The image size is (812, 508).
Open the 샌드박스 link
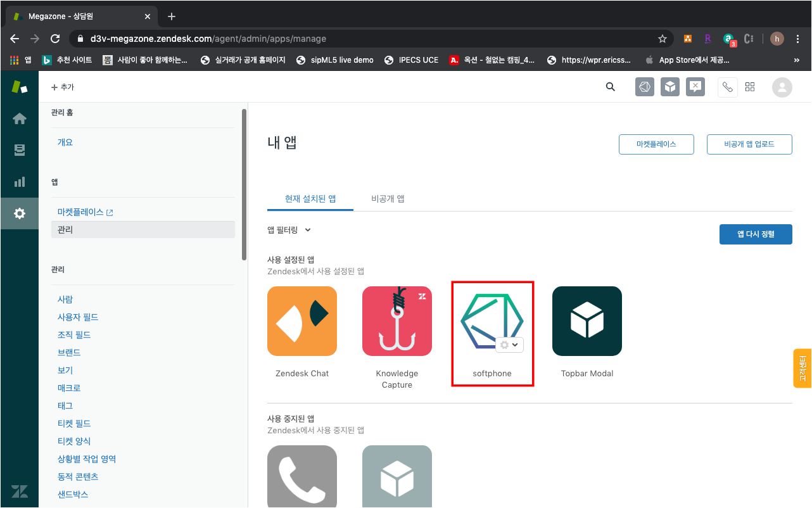pos(73,494)
